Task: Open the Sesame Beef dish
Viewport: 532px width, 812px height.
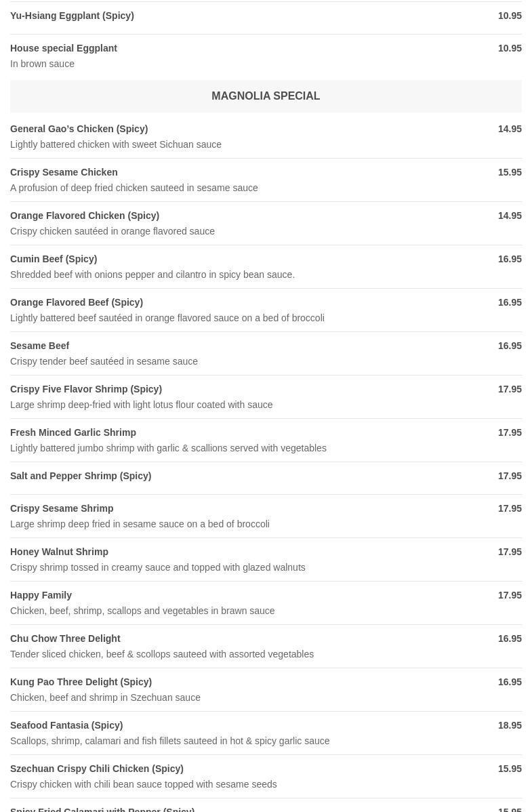Action: coord(40,346)
